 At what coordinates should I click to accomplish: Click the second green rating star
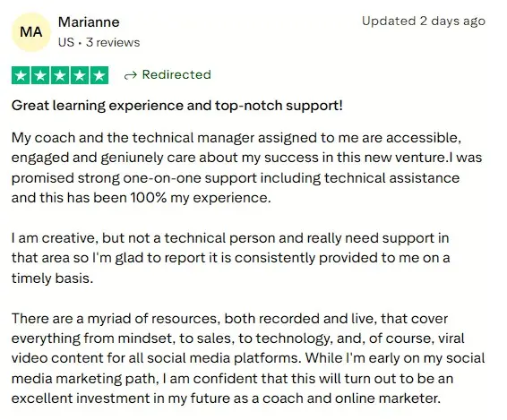[40, 75]
